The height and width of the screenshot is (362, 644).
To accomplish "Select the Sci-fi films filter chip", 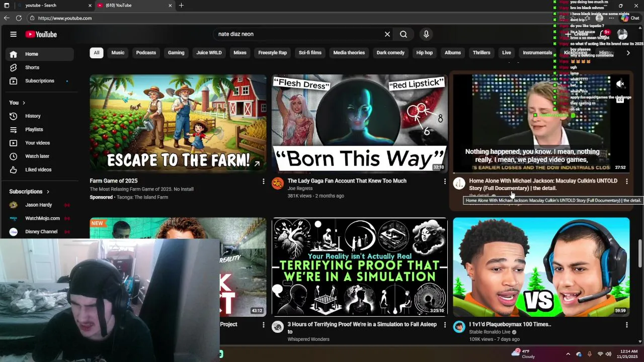I will click(x=310, y=53).
